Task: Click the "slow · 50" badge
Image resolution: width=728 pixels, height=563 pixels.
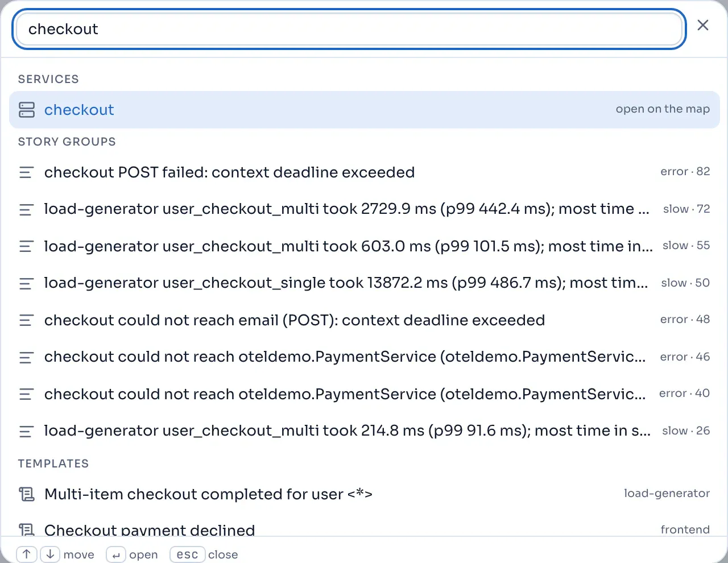Action: click(685, 283)
